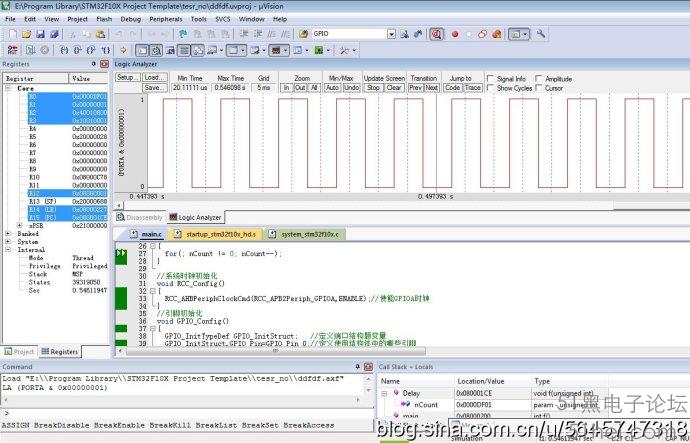Expand the Banked register group
Screen dimensions: 690x443
tap(8, 233)
